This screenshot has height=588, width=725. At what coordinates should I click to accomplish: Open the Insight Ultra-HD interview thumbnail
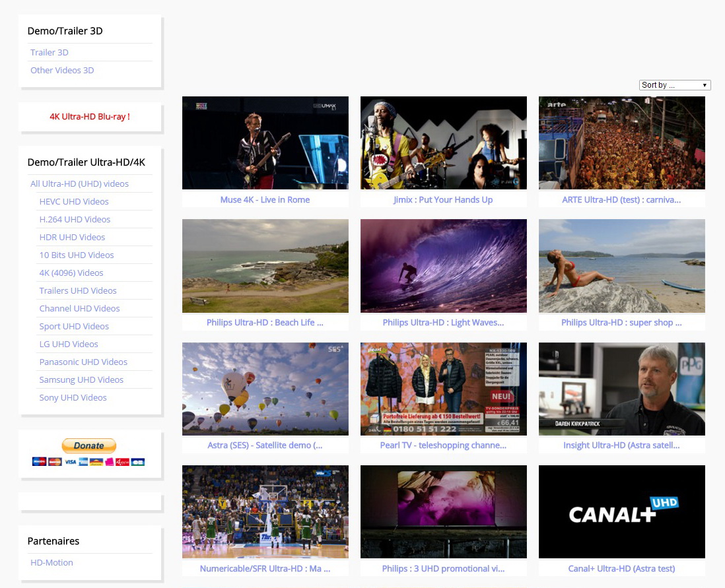coord(622,389)
